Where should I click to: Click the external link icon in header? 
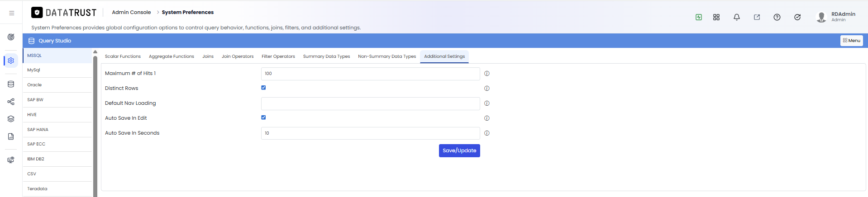[x=757, y=17]
